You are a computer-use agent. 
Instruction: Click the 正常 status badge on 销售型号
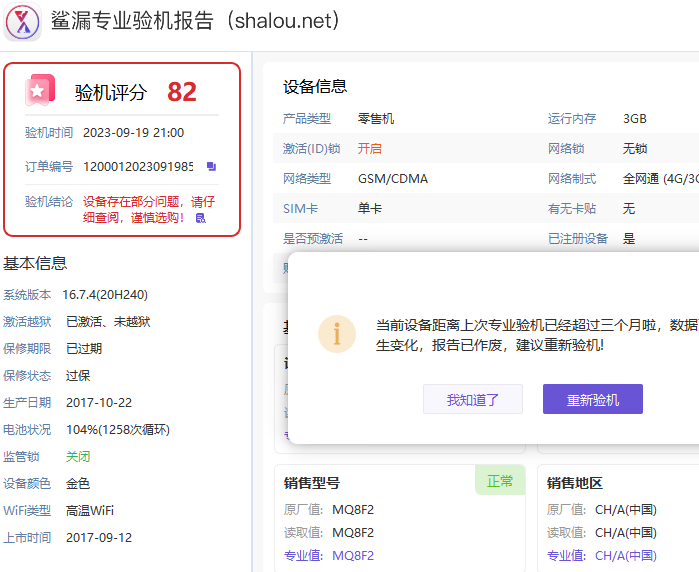(500, 481)
